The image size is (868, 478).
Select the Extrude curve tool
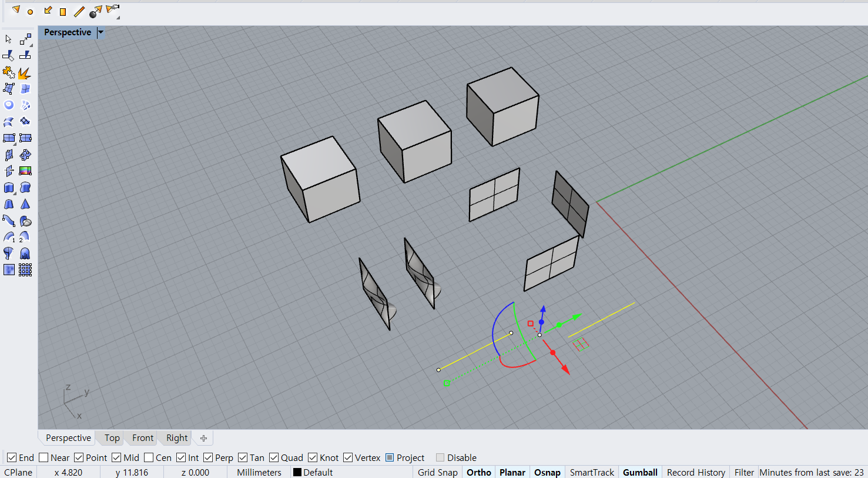(8, 188)
